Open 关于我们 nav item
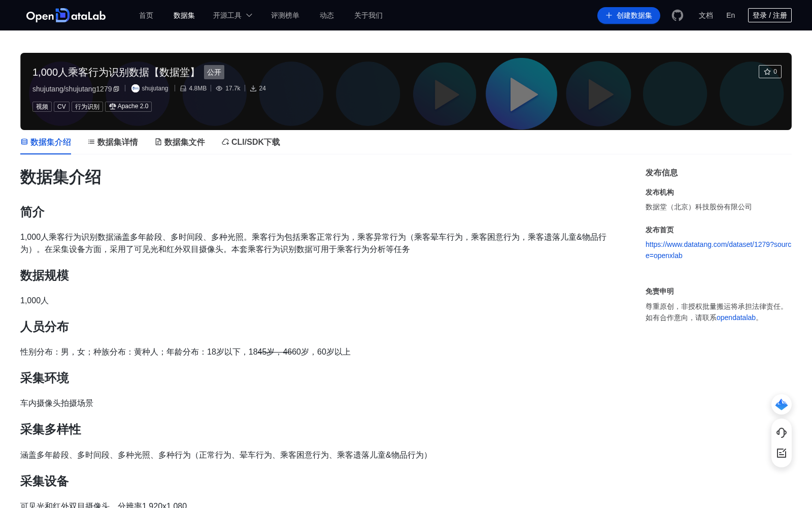The image size is (812, 508). (368, 15)
